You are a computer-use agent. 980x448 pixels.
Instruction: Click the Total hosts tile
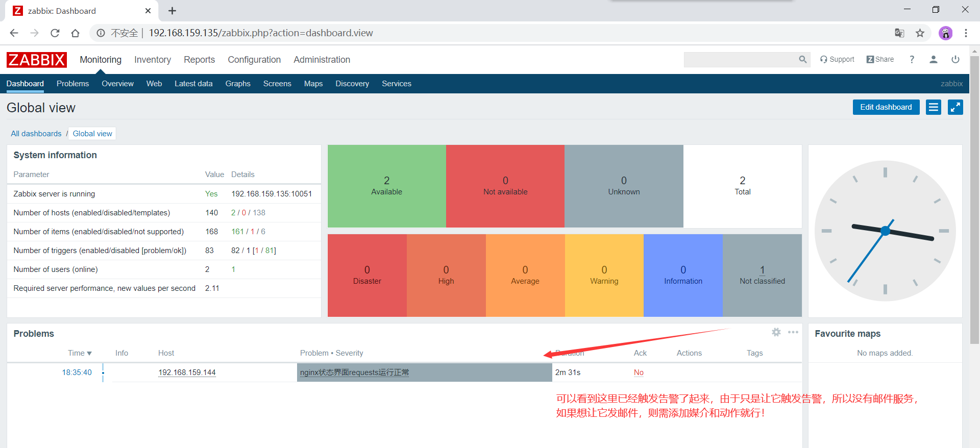[x=743, y=186]
